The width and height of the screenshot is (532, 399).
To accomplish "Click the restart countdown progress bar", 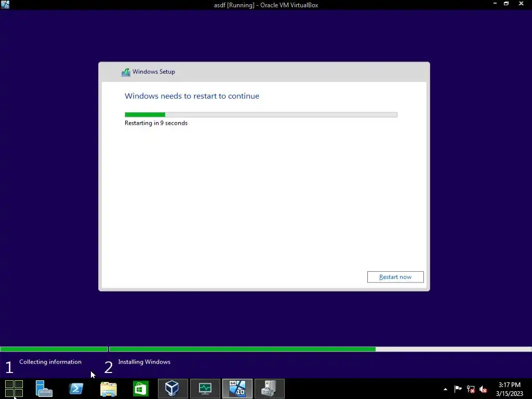I will [x=261, y=115].
